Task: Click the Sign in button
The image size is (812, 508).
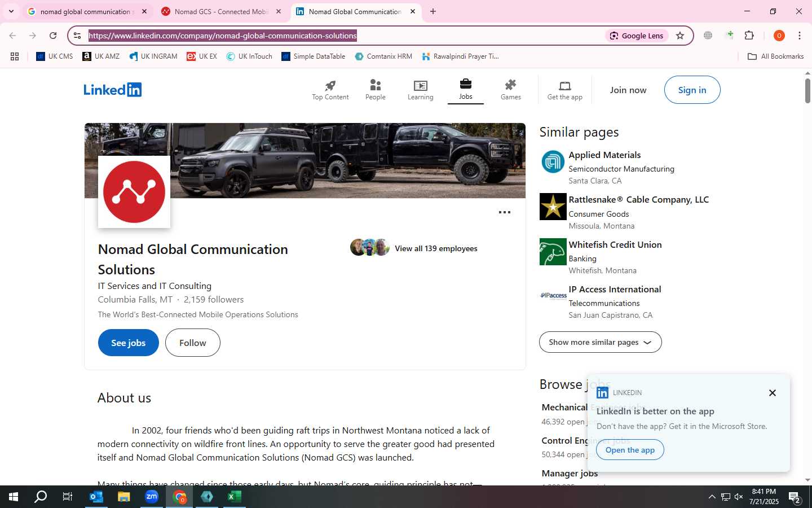Action: (692, 90)
